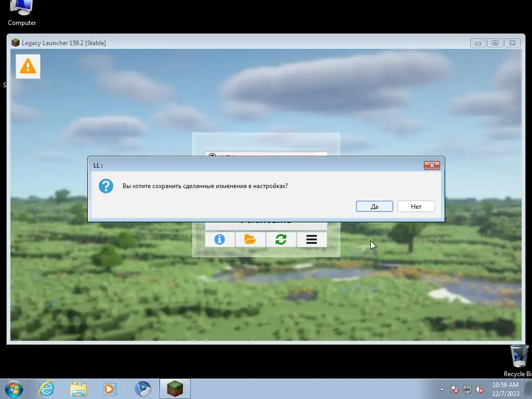Select the Minecraft launcher taskbar button
Screen dimensions: 532x399
click(175, 389)
